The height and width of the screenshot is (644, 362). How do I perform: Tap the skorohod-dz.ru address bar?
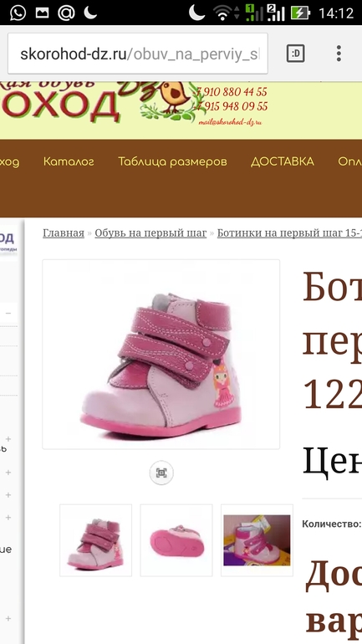tap(138, 54)
